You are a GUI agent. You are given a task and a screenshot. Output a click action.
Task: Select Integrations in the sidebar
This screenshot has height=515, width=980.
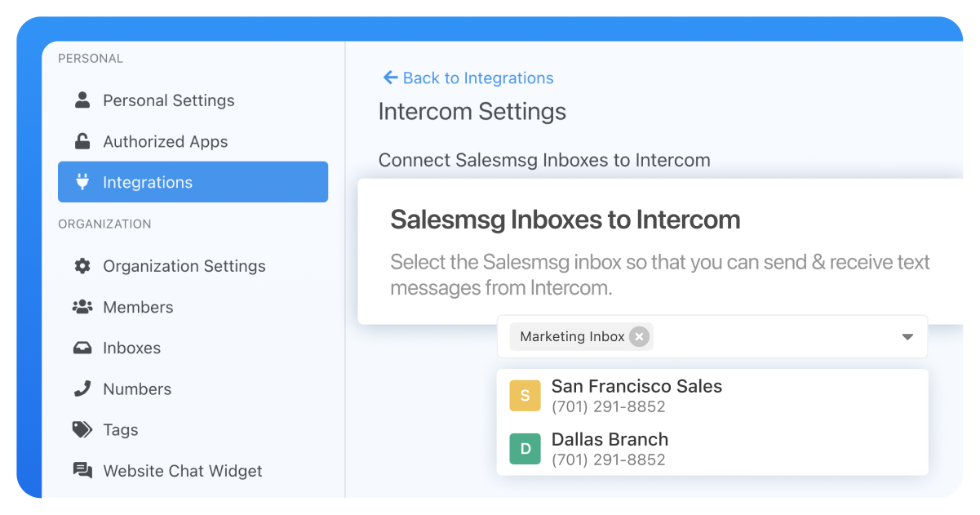click(148, 181)
